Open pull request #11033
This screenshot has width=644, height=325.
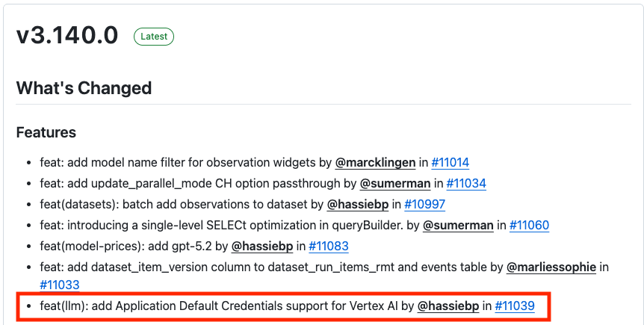[60, 285]
